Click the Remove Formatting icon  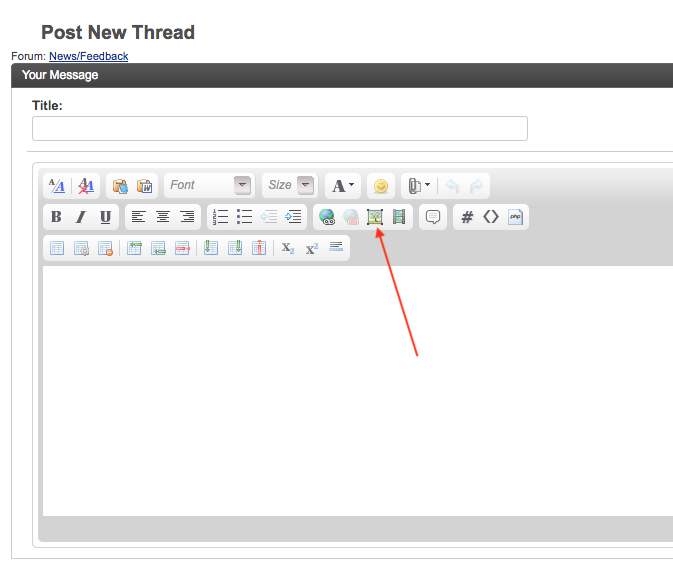[87, 186]
